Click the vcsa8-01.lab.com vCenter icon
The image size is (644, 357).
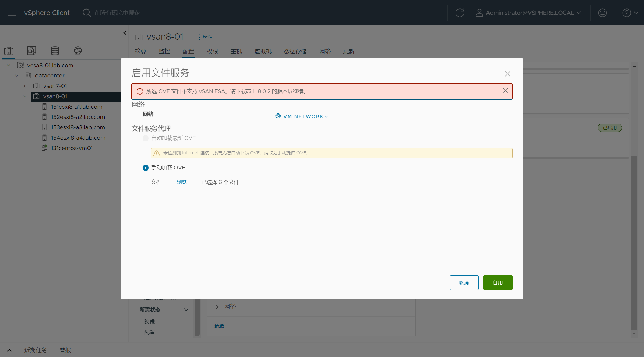pyautogui.click(x=20, y=65)
